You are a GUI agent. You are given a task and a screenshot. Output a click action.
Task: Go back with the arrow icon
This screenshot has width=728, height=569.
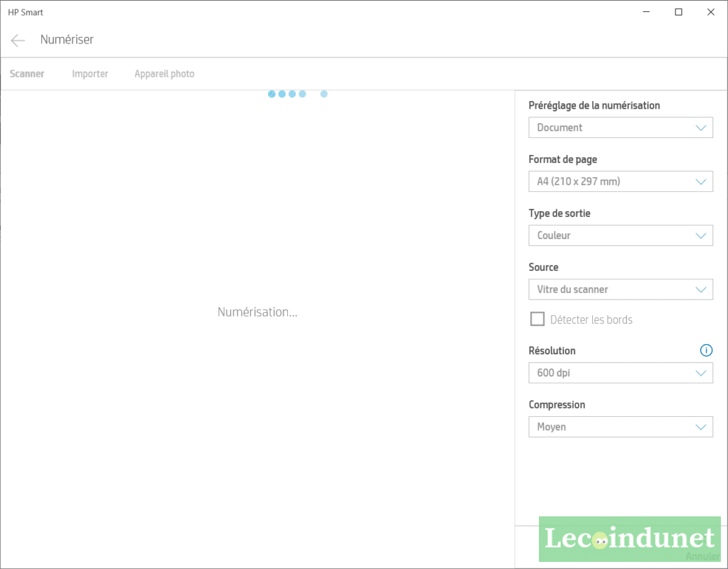(x=18, y=41)
